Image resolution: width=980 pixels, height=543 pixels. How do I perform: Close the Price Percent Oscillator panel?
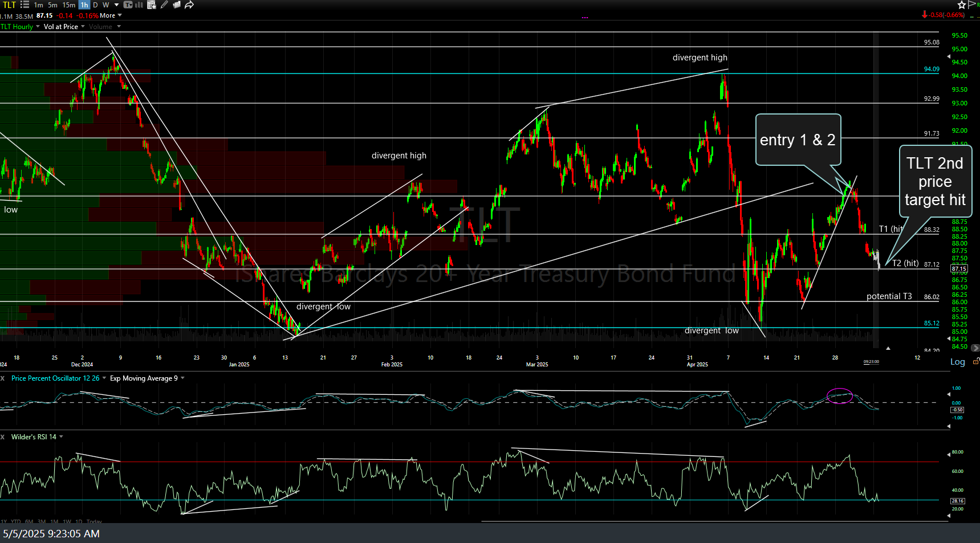[x=3, y=378]
